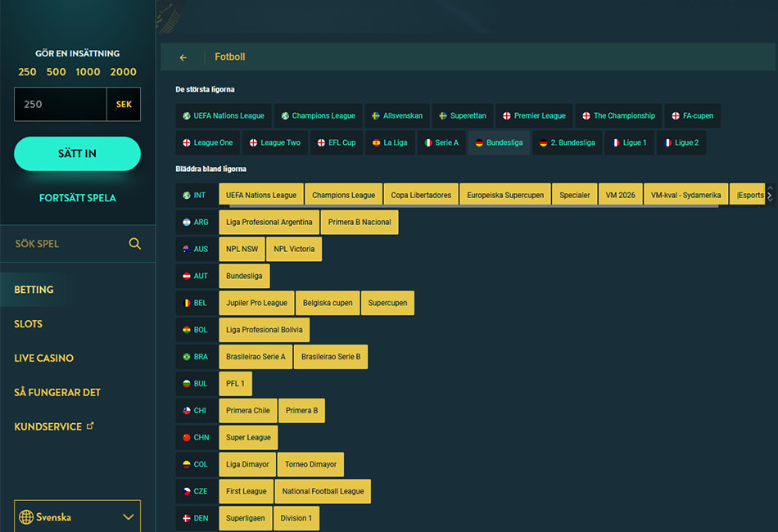Open the German Bundesliga top league chip
The width and height of the screenshot is (778, 532).
pyautogui.click(x=500, y=142)
